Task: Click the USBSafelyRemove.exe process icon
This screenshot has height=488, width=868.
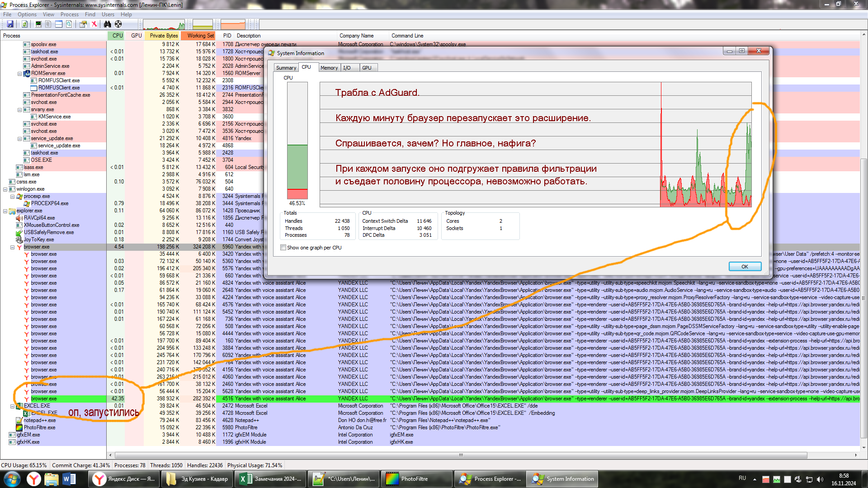Action: pos(19,232)
